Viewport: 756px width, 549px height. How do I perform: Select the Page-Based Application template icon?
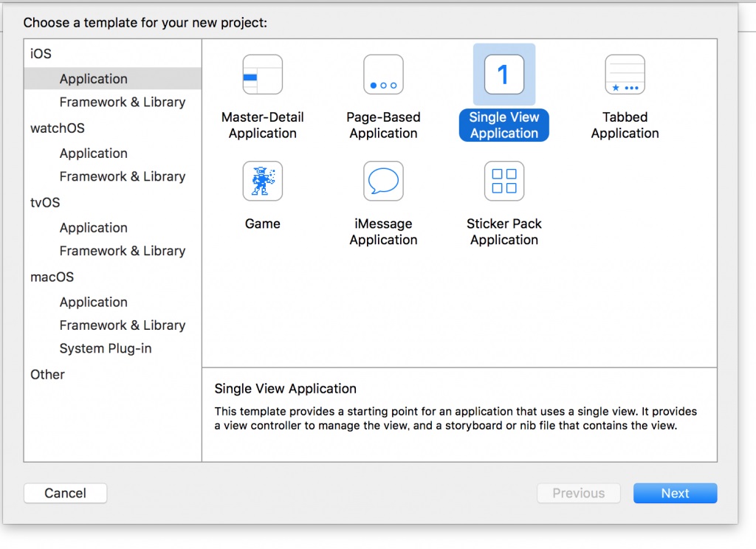click(383, 75)
